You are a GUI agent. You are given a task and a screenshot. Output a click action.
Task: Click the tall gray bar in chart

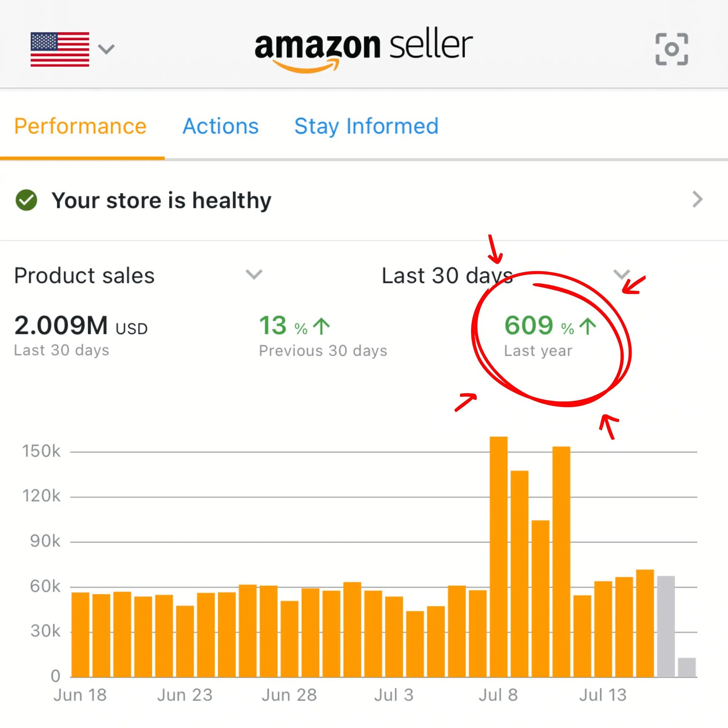[x=666, y=628]
